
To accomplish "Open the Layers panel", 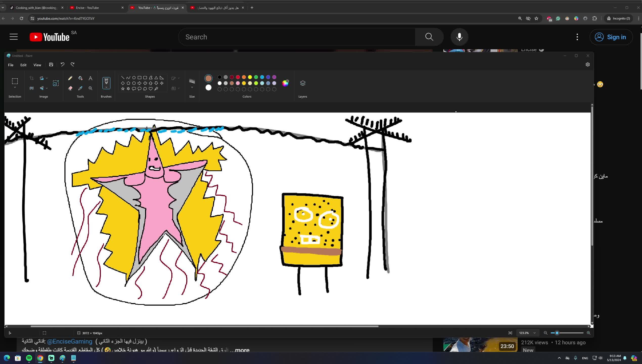I will pos(303,83).
